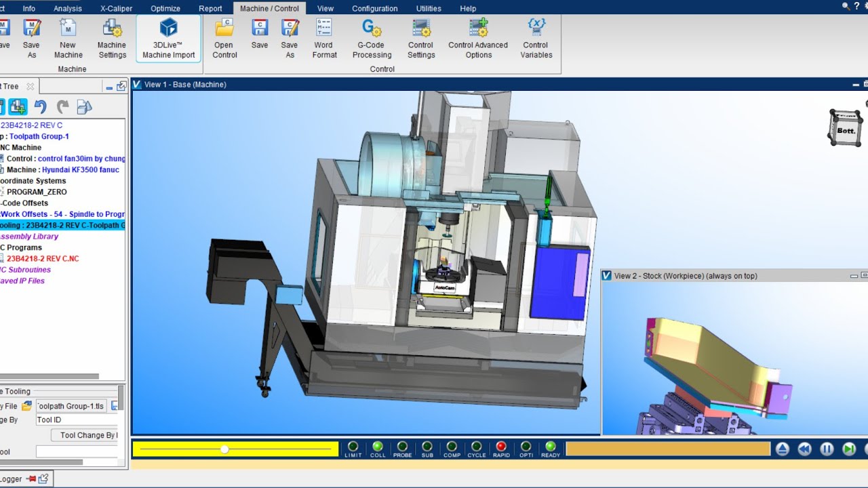Close the Project Tree tab with X
The image size is (868, 488).
click(x=30, y=86)
